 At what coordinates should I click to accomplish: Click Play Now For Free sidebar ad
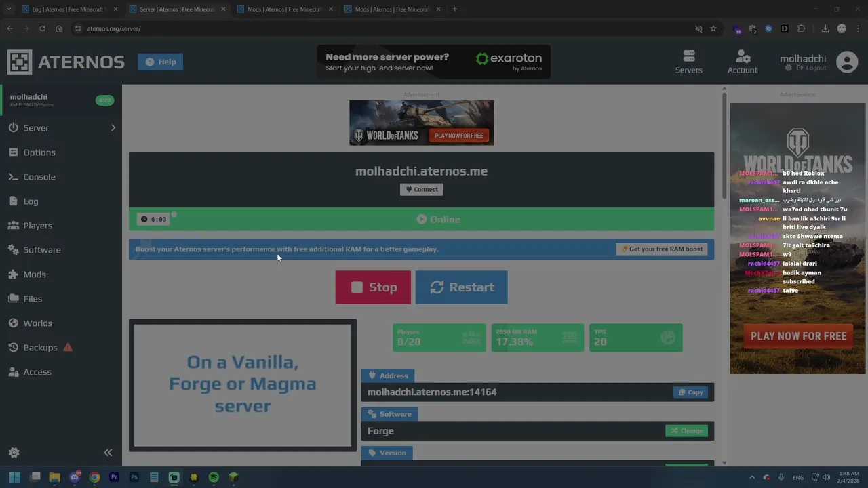point(798,336)
